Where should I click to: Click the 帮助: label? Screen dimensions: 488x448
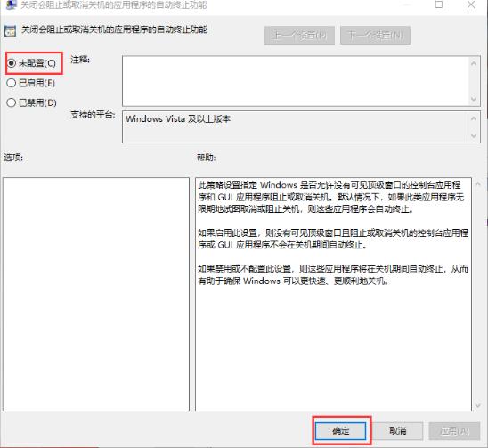(x=206, y=158)
